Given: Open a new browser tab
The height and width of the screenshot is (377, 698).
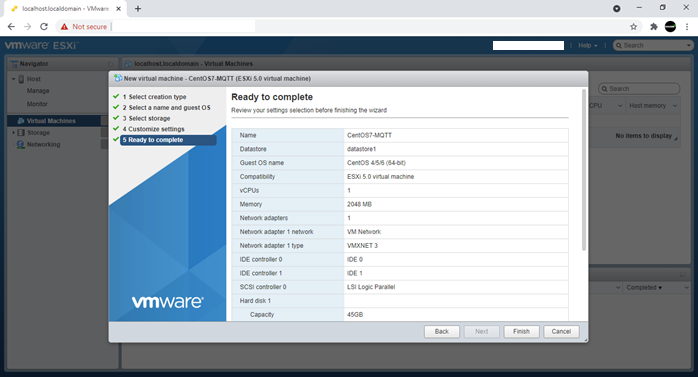Looking at the screenshot, I should [138, 8].
